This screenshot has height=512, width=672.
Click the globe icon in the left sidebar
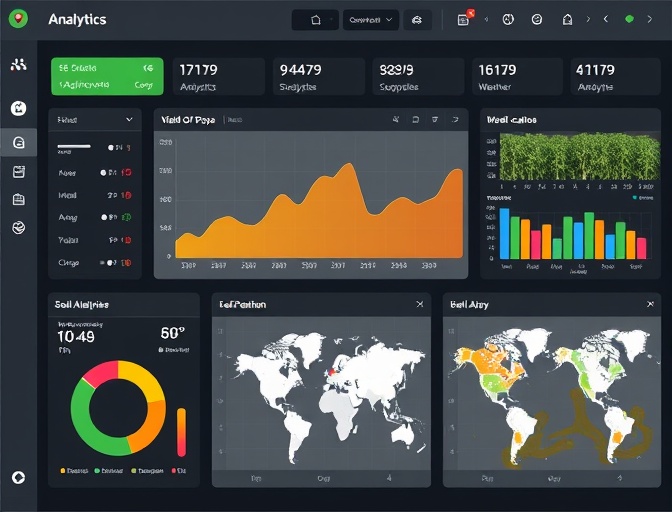coord(18,228)
